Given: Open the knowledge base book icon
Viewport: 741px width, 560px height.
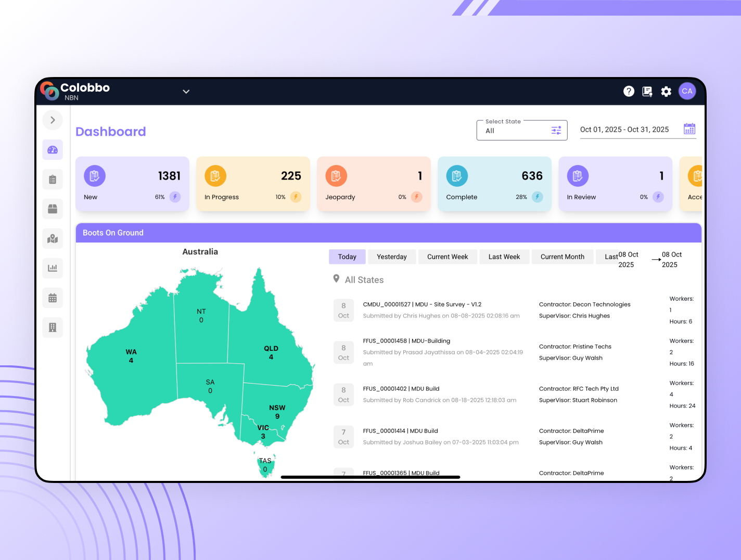Looking at the screenshot, I should [x=647, y=91].
